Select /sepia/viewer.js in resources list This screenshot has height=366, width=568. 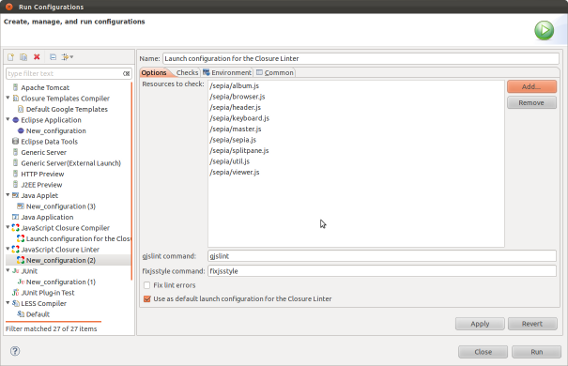(234, 172)
